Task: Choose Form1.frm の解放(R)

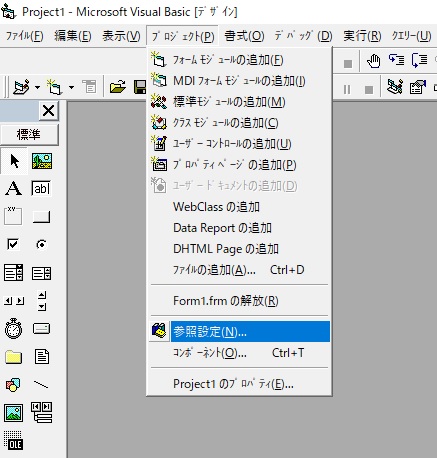Action: tap(239, 301)
